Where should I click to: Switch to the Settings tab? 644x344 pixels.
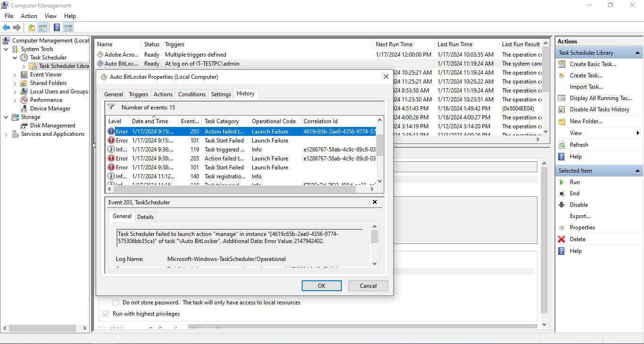coord(221,94)
